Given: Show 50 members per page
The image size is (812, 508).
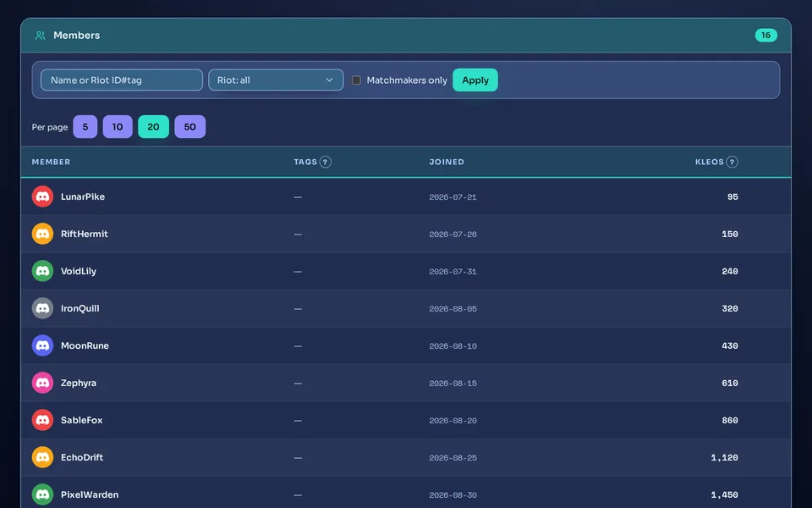Looking at the screenshot, I should coord(190,126).
